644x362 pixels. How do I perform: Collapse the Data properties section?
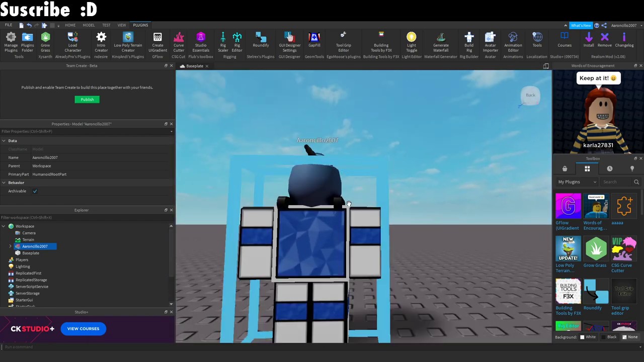coord(4,141)
